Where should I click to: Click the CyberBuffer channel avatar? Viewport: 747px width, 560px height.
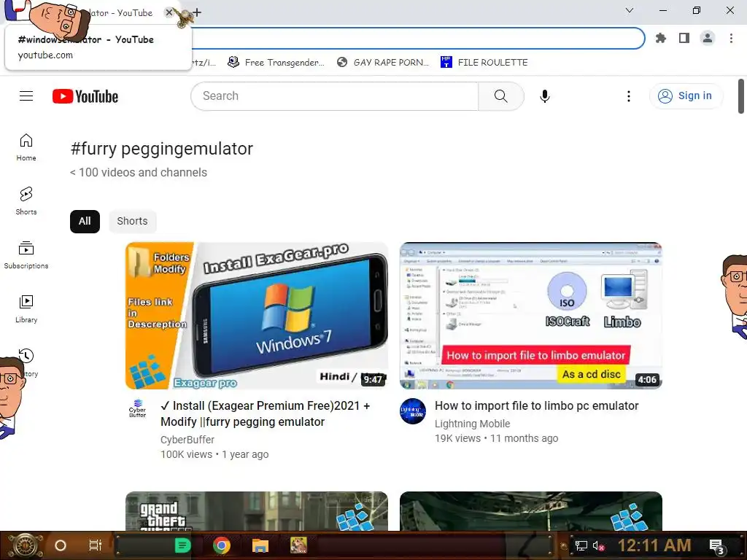click(x=137, y=408)
